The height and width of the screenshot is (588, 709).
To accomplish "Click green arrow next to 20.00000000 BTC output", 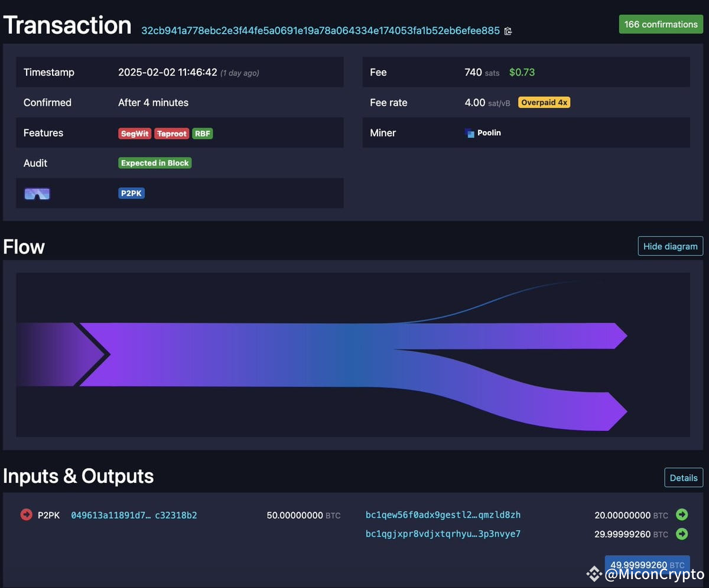I will coord(682,515).
